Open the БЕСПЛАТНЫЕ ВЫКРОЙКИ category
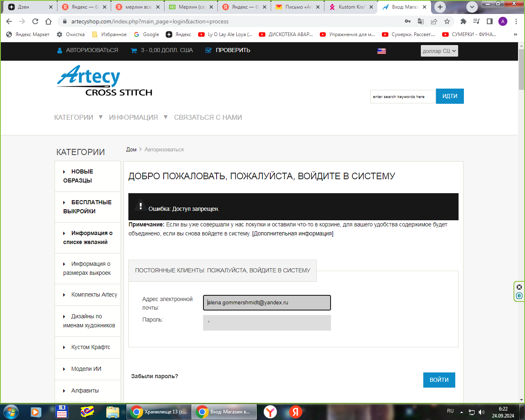This screenshot has width=525, height=420. pyautogui.click(x=87, y=207)
